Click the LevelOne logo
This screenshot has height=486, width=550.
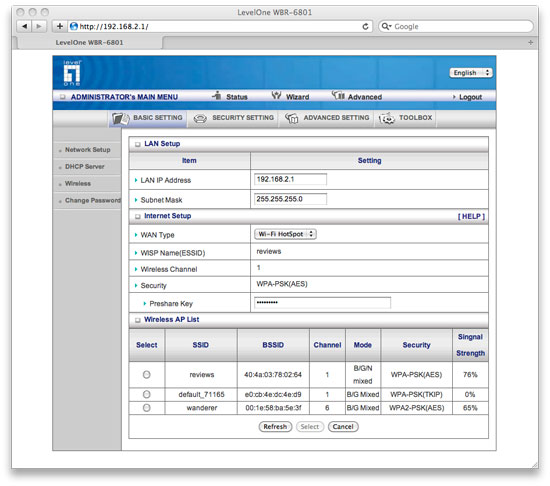click(72, 73)
